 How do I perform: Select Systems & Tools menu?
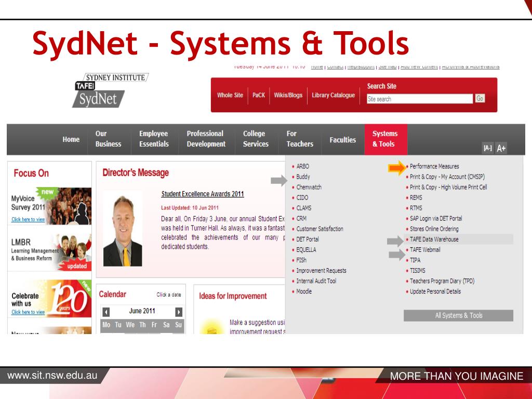pos(386,139)
